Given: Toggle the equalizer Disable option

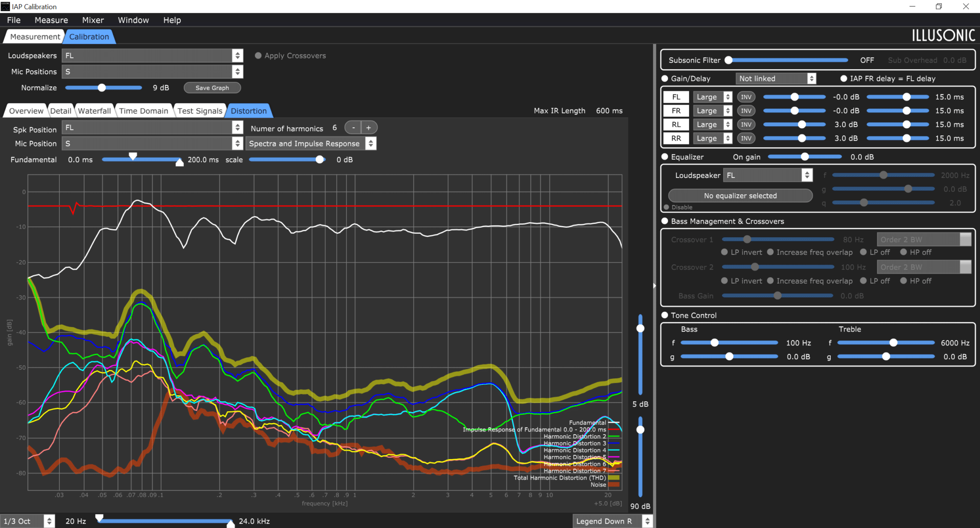Looking at the screenshot, I should click(x=667, y=207).
